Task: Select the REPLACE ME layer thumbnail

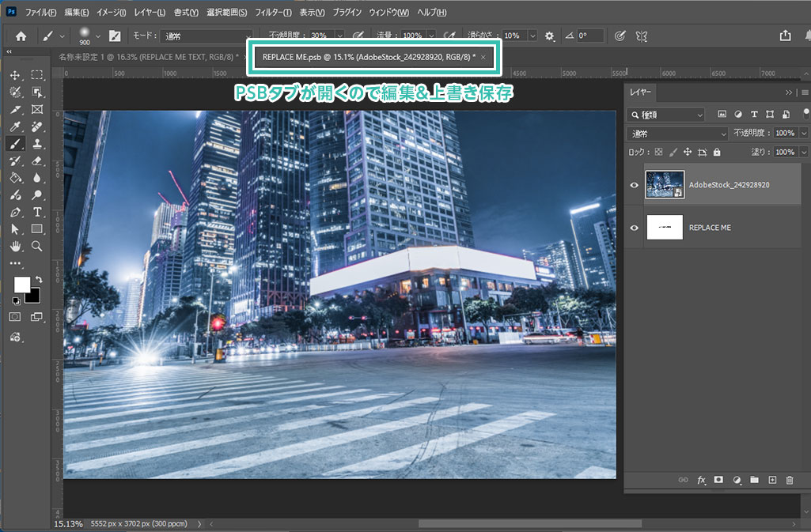Action: click(664, 228)
